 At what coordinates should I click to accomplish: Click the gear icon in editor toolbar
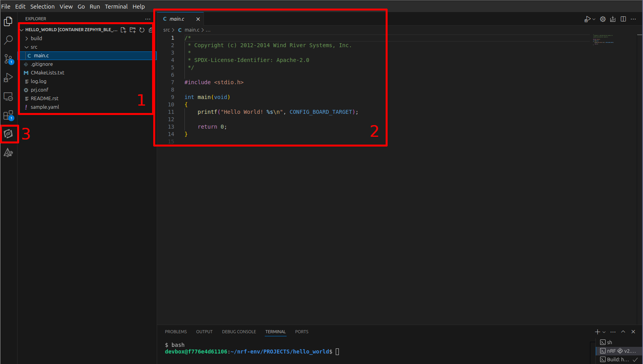603,19
